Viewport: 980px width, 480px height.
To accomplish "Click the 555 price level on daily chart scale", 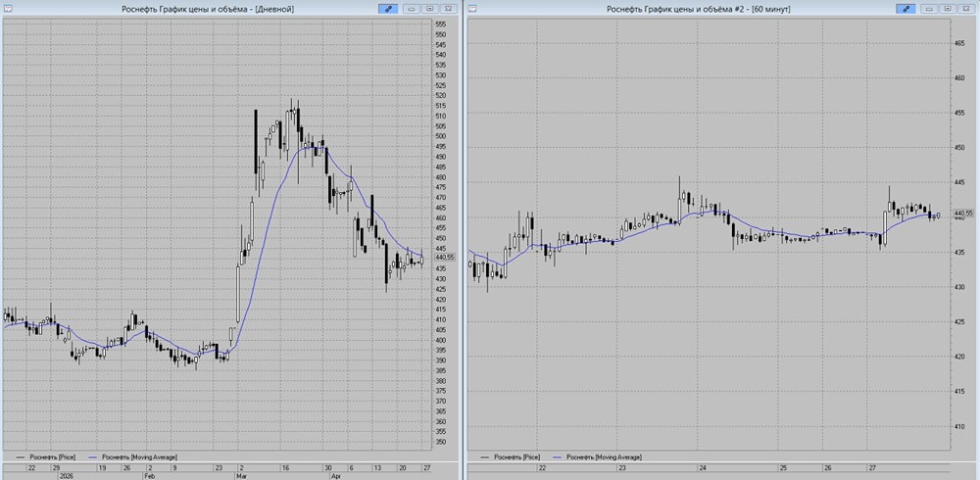I will 440,24.
